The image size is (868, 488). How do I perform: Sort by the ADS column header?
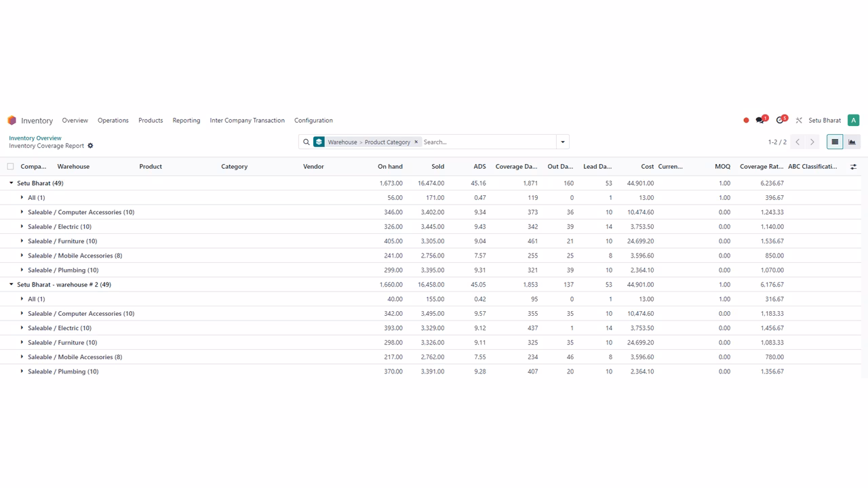[x=479, y=167]
